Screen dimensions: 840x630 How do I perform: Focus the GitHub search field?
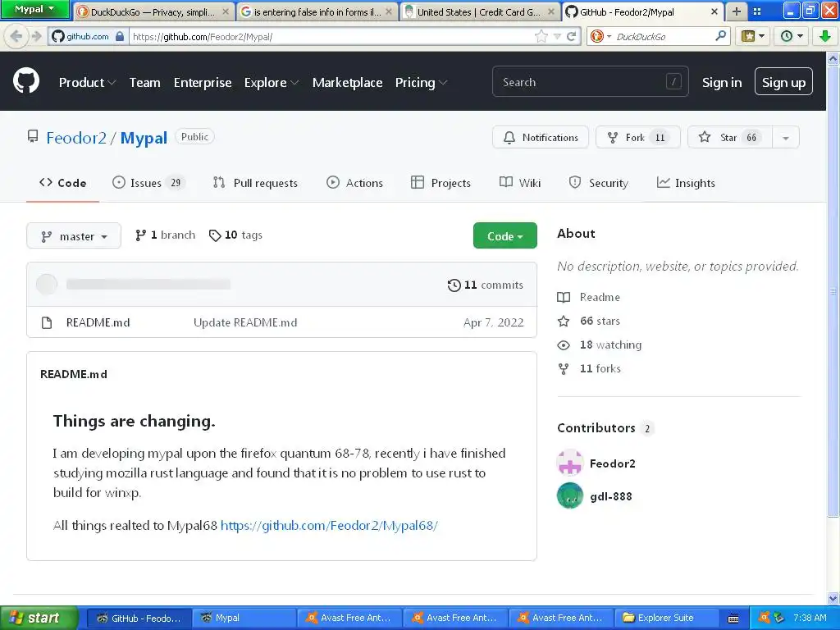click(x=591, y=82)
